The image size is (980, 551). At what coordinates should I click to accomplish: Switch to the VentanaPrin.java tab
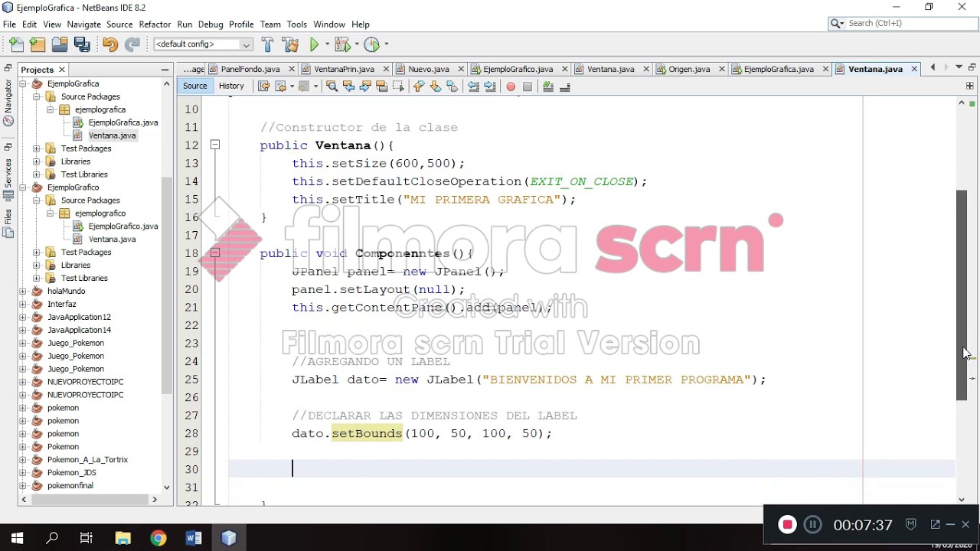point(344,69)
